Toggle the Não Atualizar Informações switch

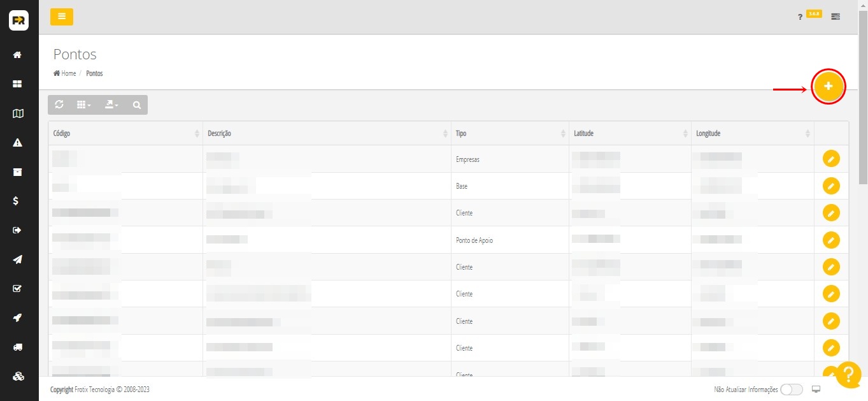791,390
